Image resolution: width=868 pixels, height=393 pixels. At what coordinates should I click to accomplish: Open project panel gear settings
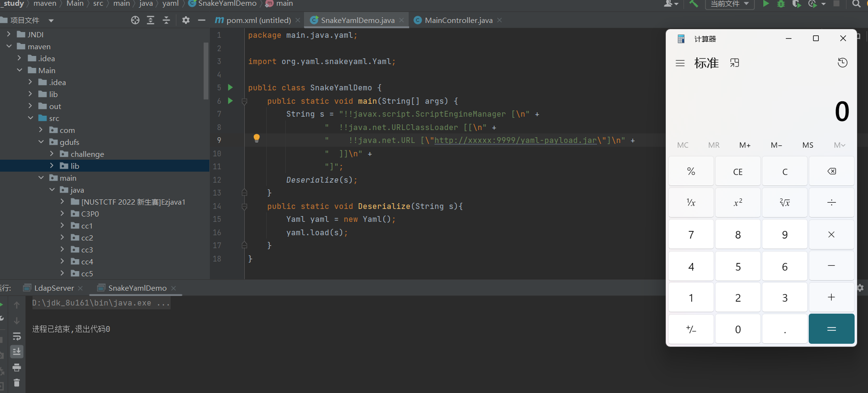pos(186,20)
